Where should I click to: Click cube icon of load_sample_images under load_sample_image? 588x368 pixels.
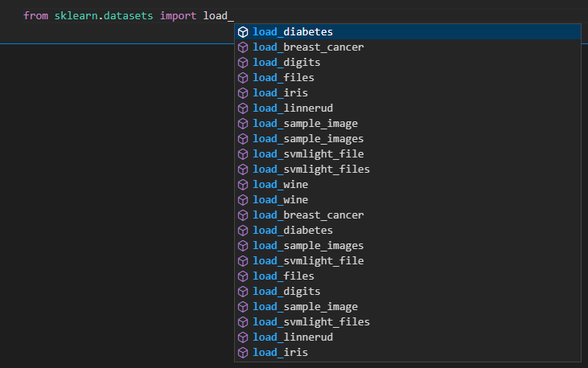(243, 139)
